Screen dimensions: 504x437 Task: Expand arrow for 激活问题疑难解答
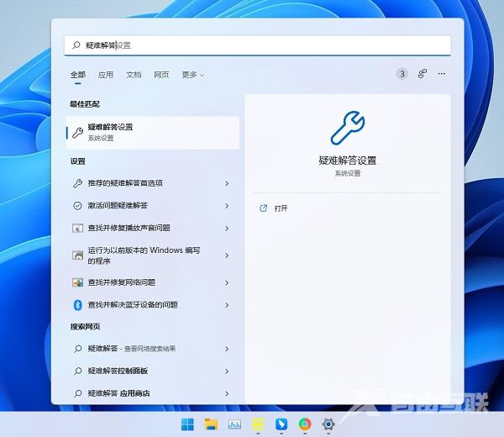[227, 206]
